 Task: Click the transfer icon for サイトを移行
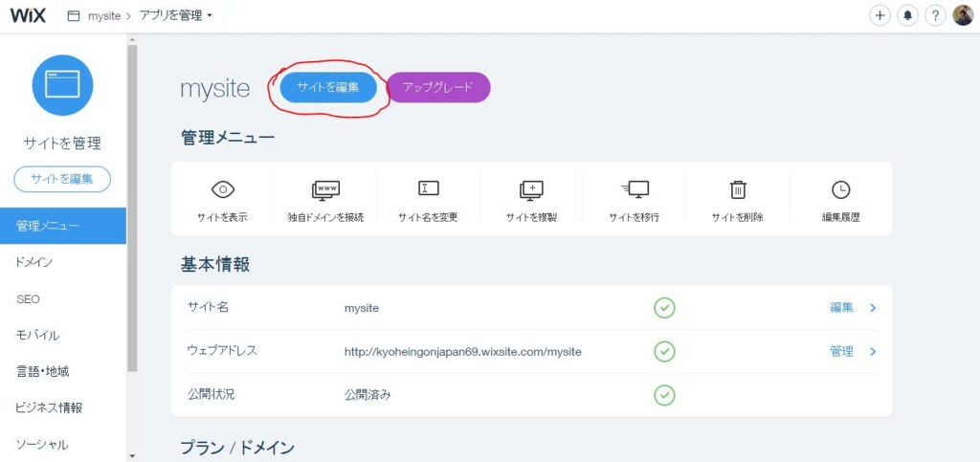click(x=635, y=189)
